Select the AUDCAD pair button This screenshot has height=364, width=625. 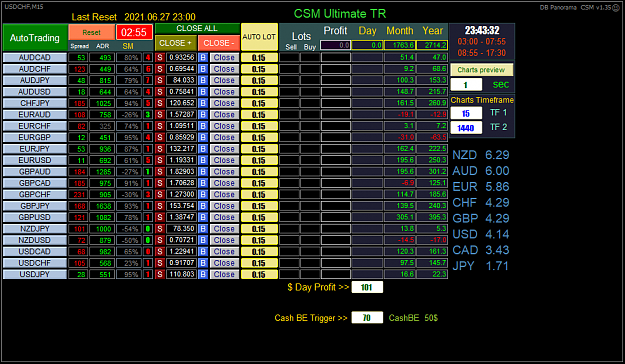pos(35,57)
